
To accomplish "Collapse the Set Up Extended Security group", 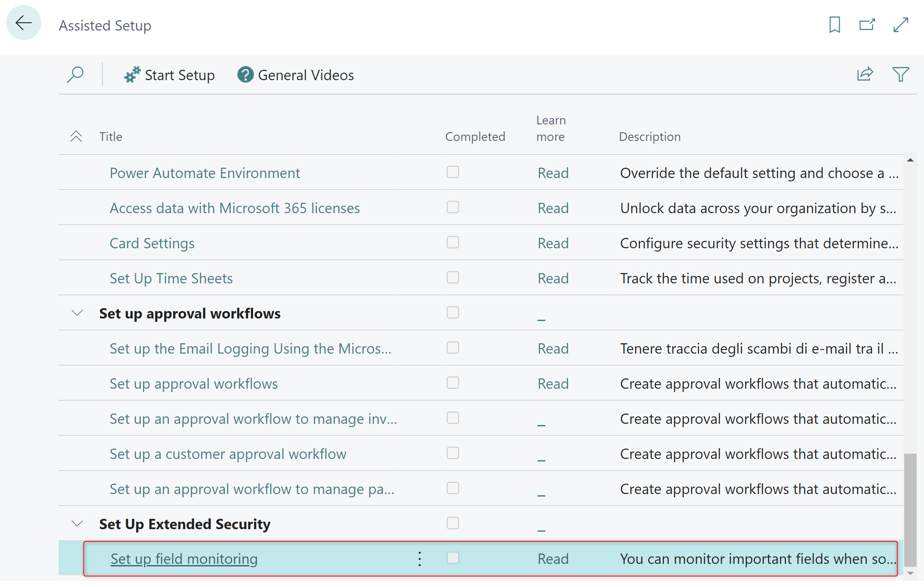I will 77,524.
